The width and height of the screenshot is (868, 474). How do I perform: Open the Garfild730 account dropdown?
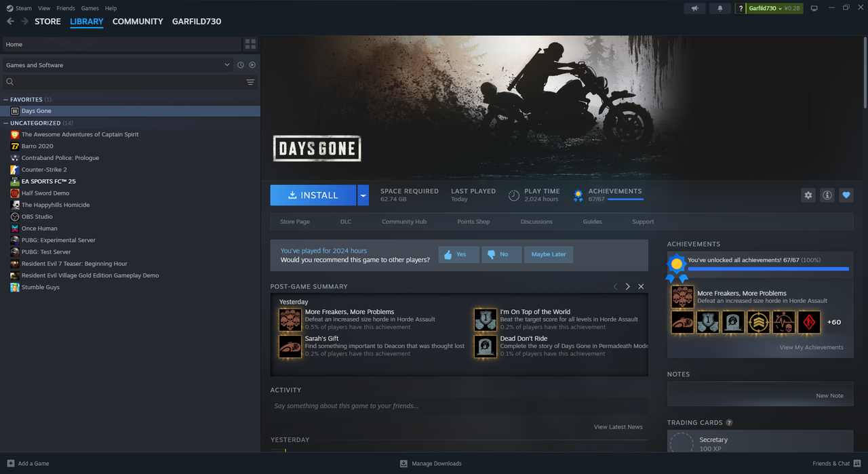point(773,8)
